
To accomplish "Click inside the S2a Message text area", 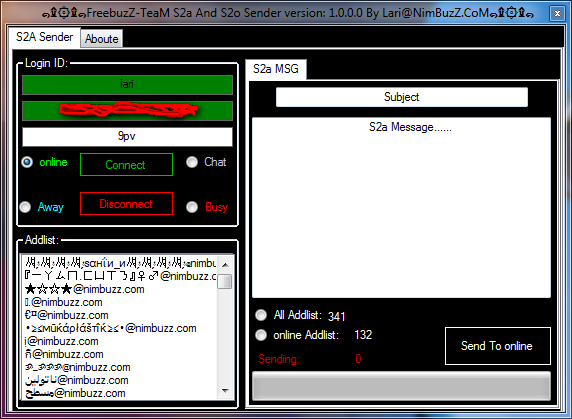I will click(401, 207).
